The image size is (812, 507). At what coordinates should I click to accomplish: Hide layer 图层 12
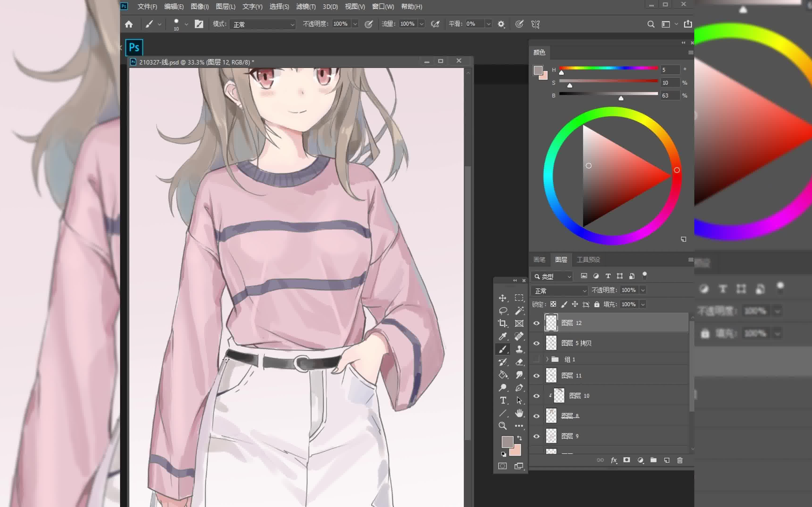click(x=537, y=323)
